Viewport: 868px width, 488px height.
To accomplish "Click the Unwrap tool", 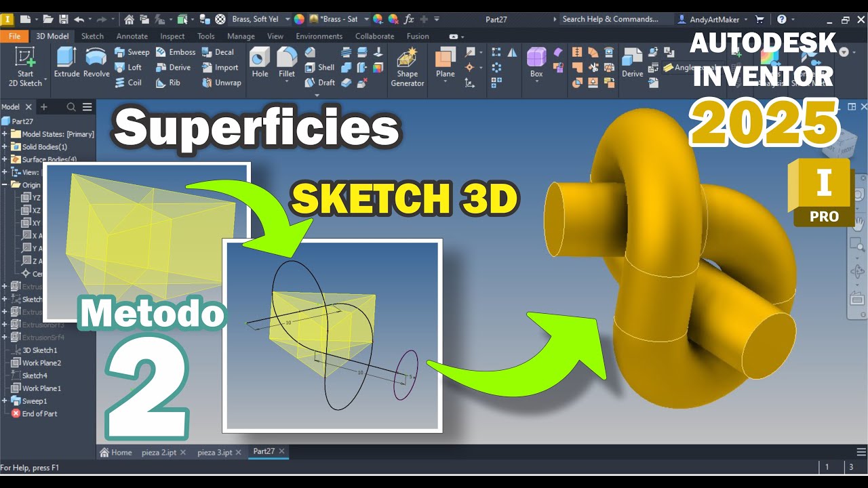I will pyautogui.click(x=221, y=83).
